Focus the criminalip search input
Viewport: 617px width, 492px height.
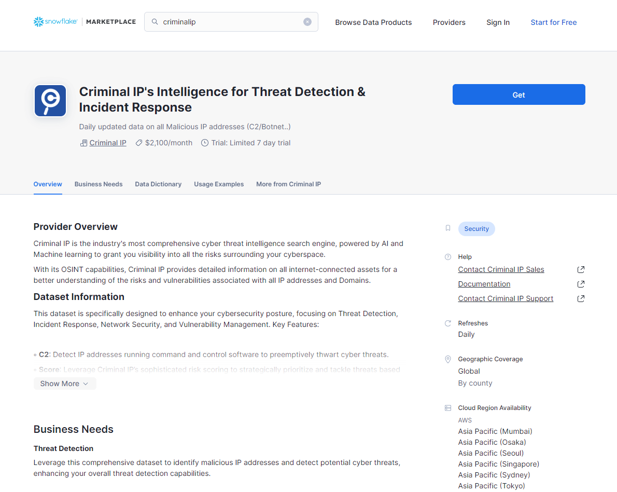pos(231,22)
